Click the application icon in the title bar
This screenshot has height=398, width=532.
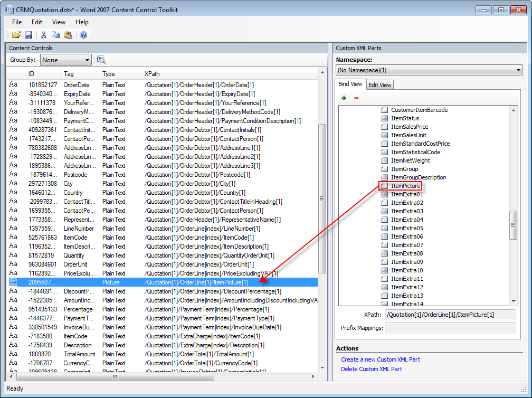[9, 10]
